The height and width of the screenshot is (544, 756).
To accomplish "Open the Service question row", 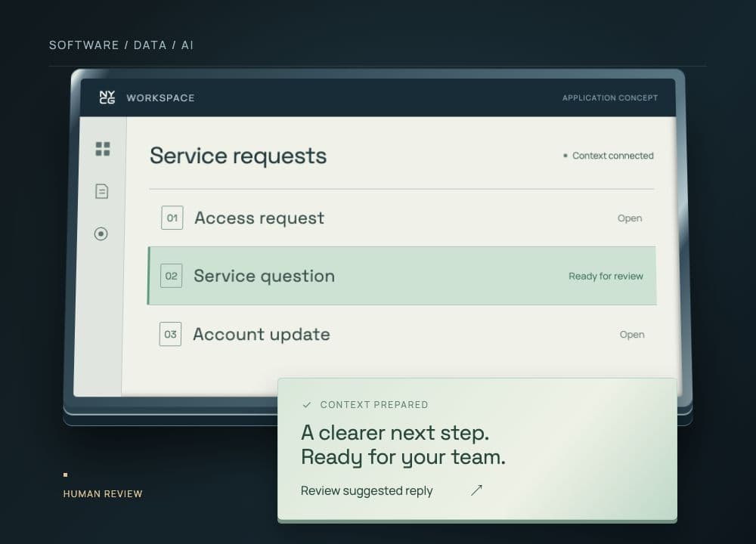I will (401, 276).
